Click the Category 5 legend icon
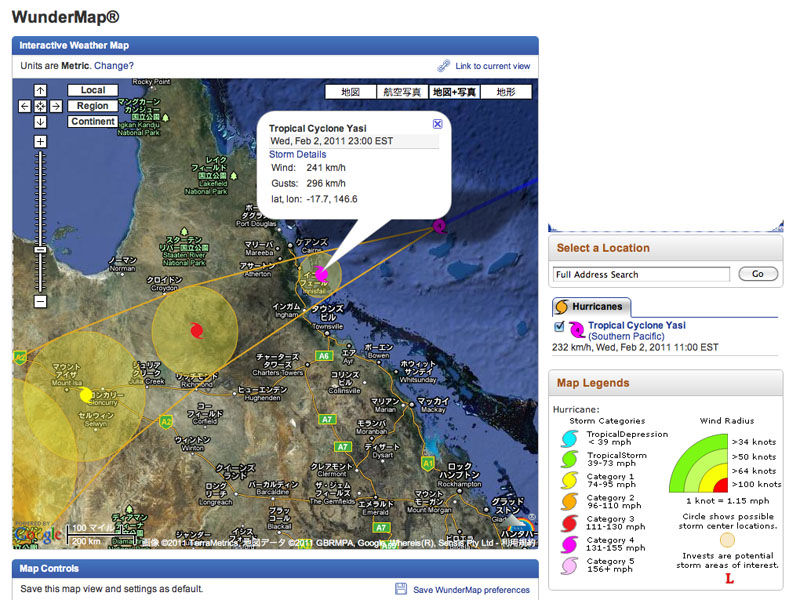Screen dimensions: 800x600 pyautogui.click(x=569, y=565)
